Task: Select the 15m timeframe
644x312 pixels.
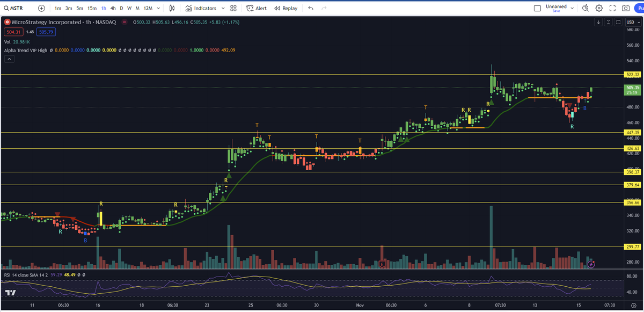Action: pyautogui.click(x=92, y=8)
